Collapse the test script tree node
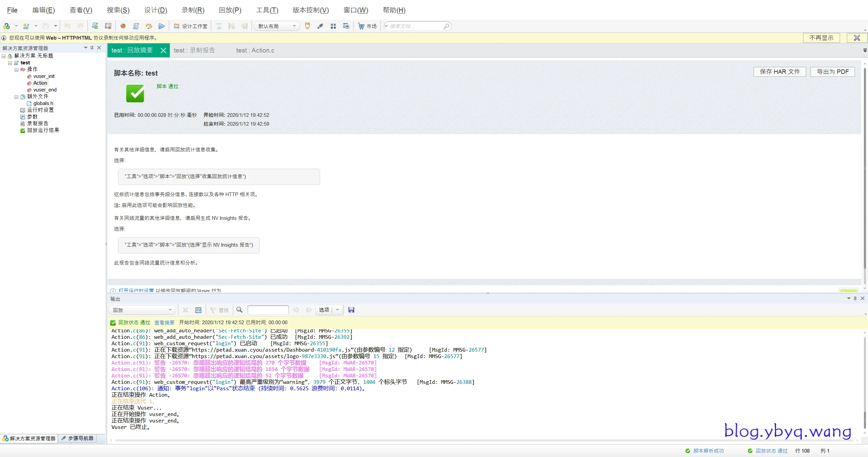Screen dimensions: 868x457 pyautogui.click(x=10, y=63)
